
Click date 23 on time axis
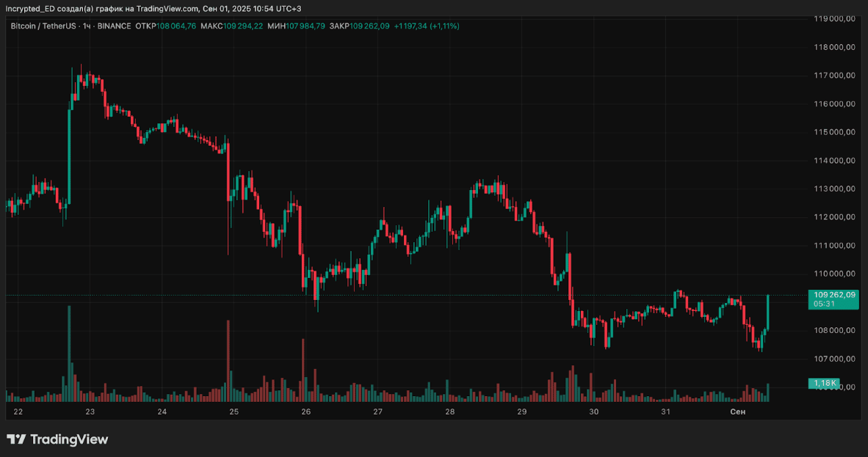coord(90,412)
